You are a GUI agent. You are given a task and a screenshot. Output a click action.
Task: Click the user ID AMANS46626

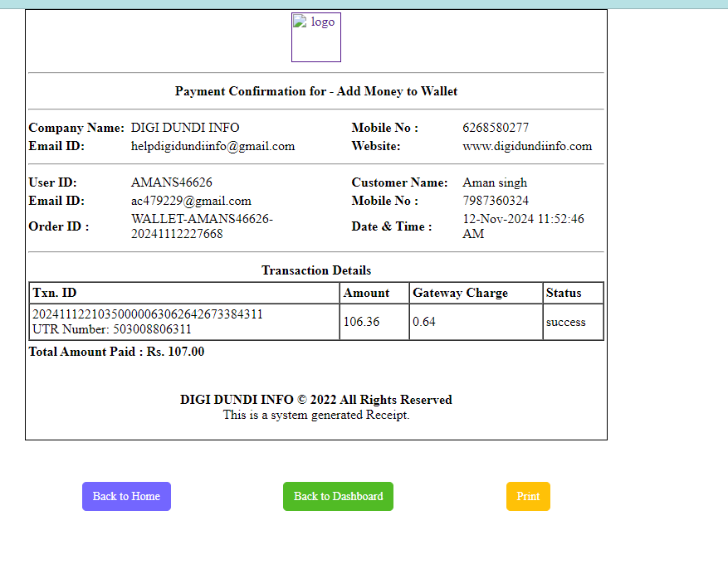tap(171, 182)
